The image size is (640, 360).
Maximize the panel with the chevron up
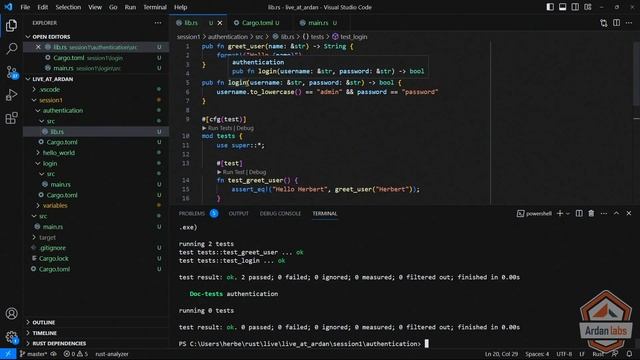click(x=616, y=213)
